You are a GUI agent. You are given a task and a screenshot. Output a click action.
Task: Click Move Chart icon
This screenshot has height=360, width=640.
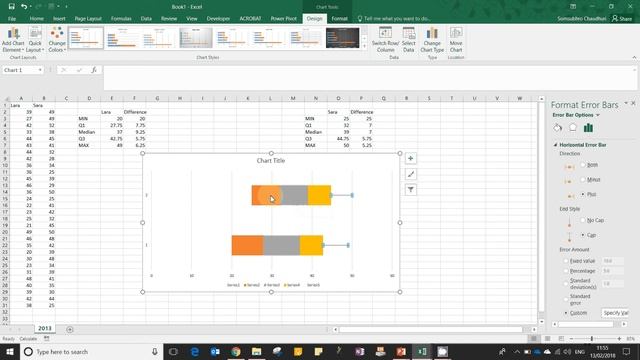click(x=456, y=40)
